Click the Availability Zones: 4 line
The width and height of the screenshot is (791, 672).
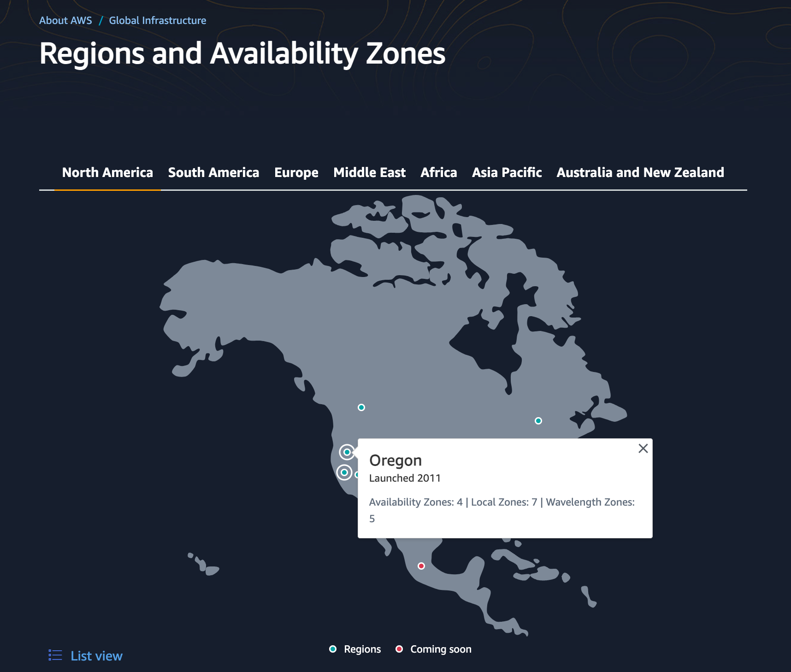502,510
